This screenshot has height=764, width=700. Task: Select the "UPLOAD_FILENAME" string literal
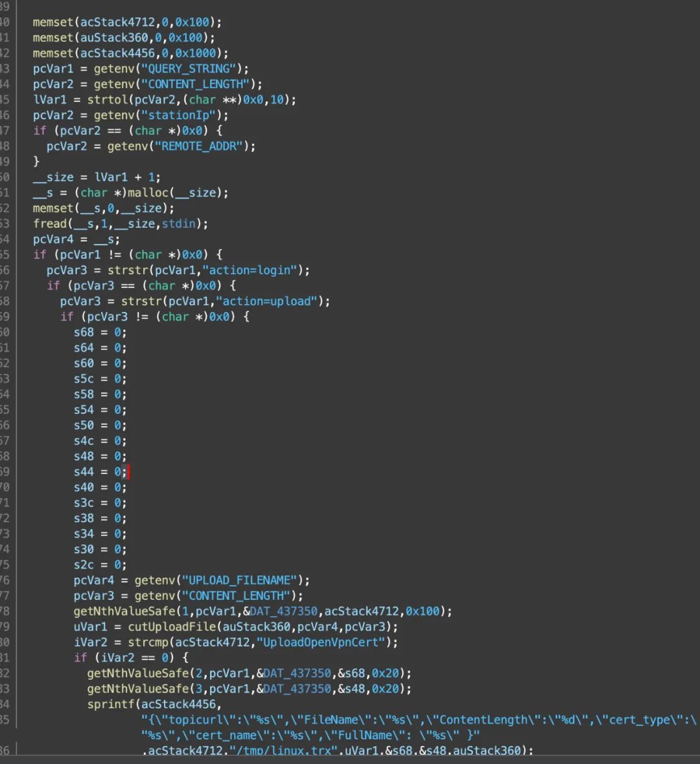click(x=239, y=581)
